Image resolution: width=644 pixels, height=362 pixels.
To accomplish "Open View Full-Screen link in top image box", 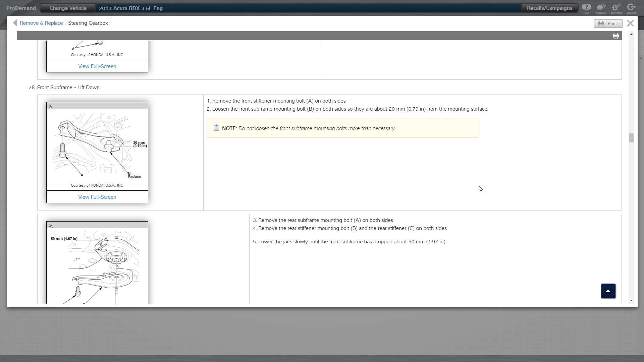I will (x=97, y=66).
